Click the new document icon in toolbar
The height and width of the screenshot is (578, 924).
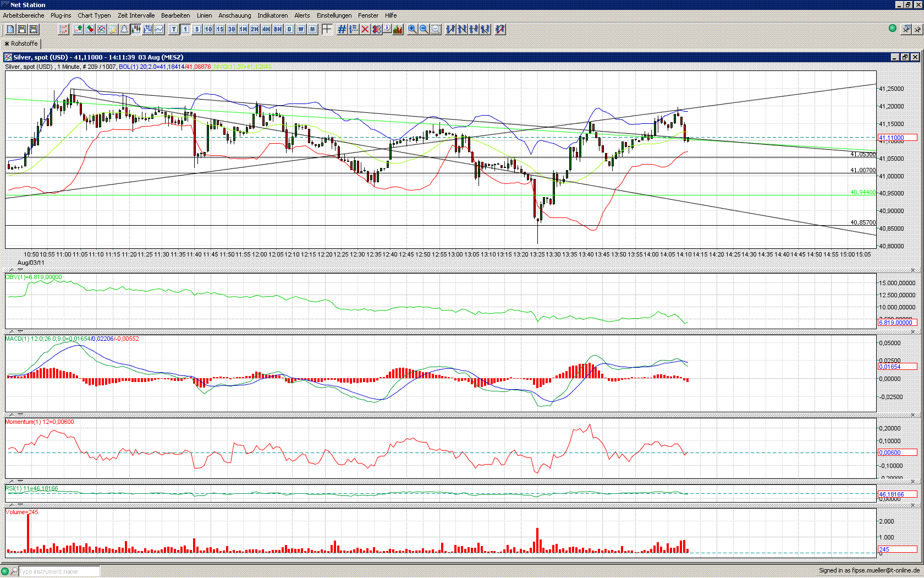click(x=10, y=29)
